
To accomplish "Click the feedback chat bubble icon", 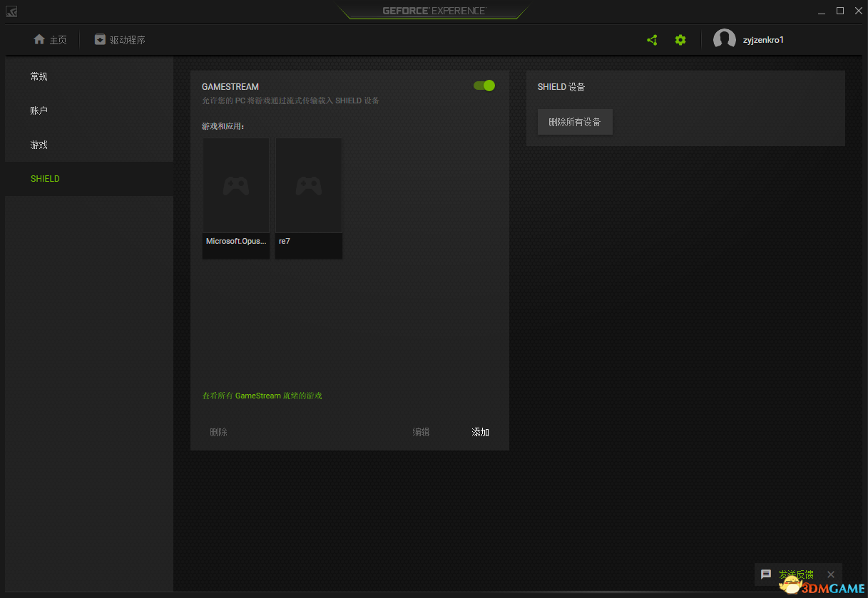I will click(766, 574).
